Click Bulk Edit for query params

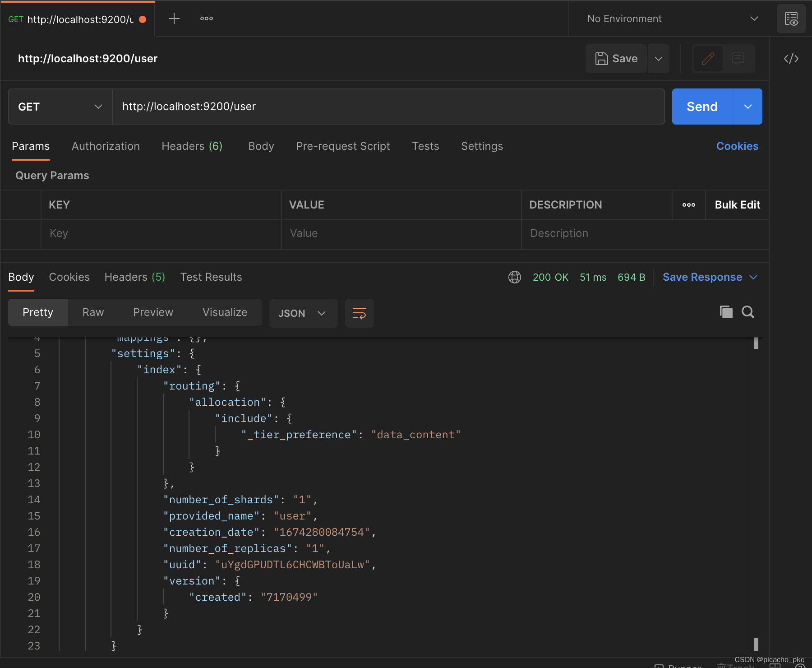click(738, 205)
